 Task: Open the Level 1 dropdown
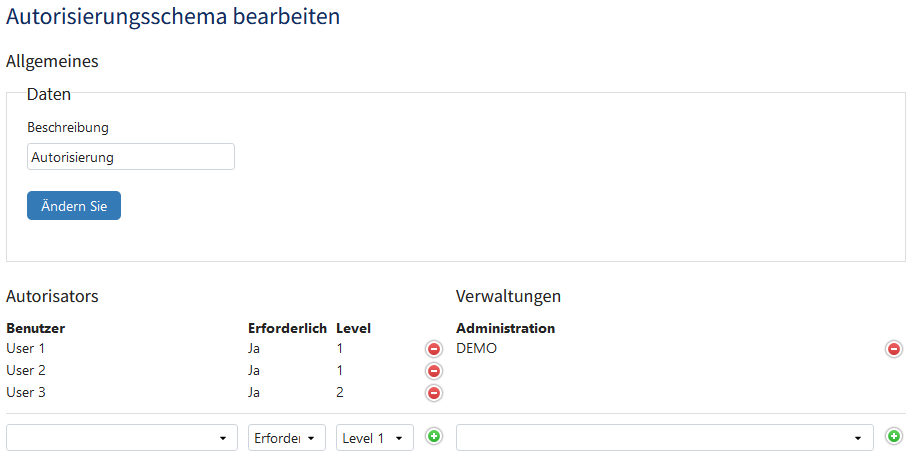coord(375,438)
